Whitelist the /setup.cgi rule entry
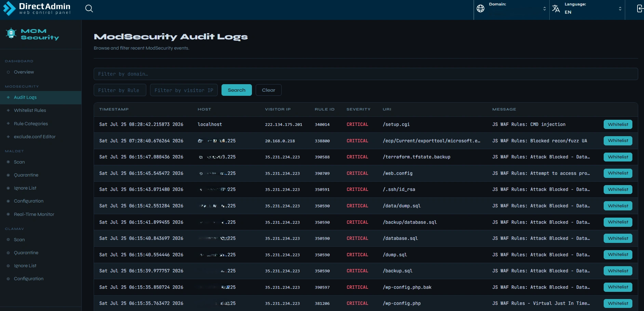 (x=618, y=125)
